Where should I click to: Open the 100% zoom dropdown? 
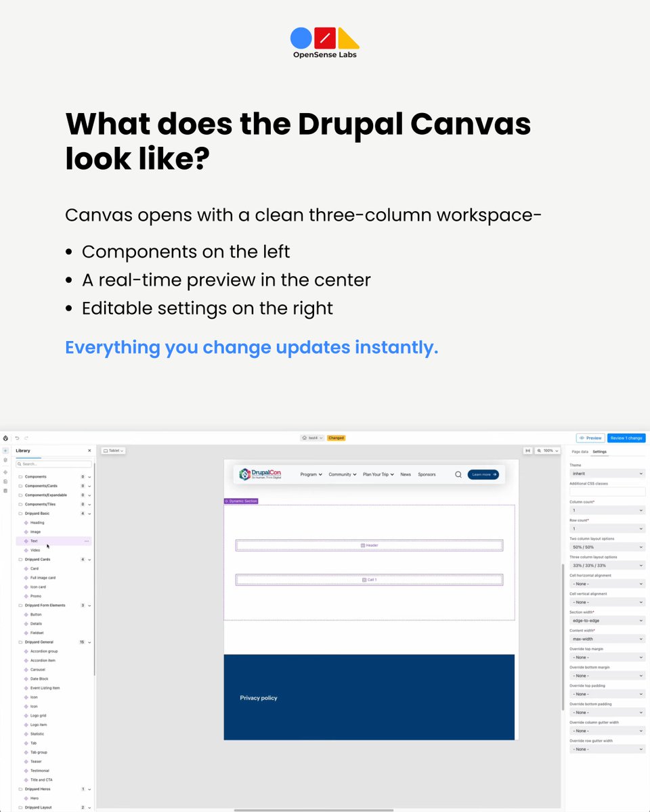point(548,451)
